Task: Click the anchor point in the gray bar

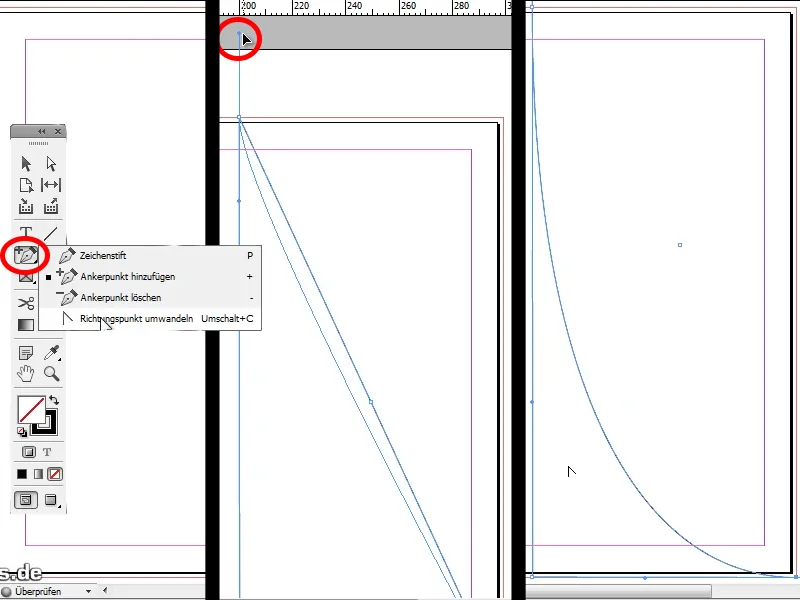Action: pyautogui.click(x=239, y=33)
